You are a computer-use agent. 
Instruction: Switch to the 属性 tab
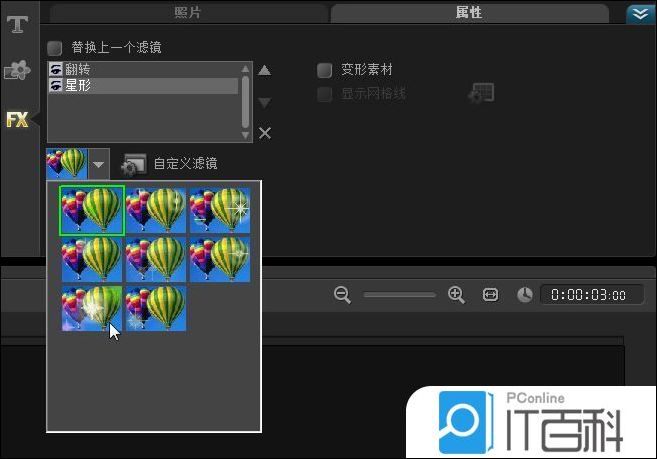(x=469, y=13)
